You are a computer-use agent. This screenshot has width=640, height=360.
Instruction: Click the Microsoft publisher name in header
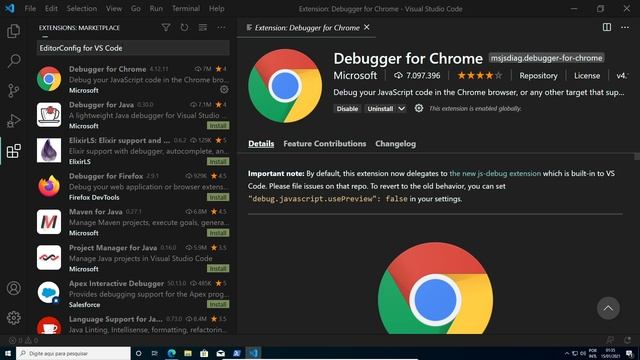click(x=355, y=76)
